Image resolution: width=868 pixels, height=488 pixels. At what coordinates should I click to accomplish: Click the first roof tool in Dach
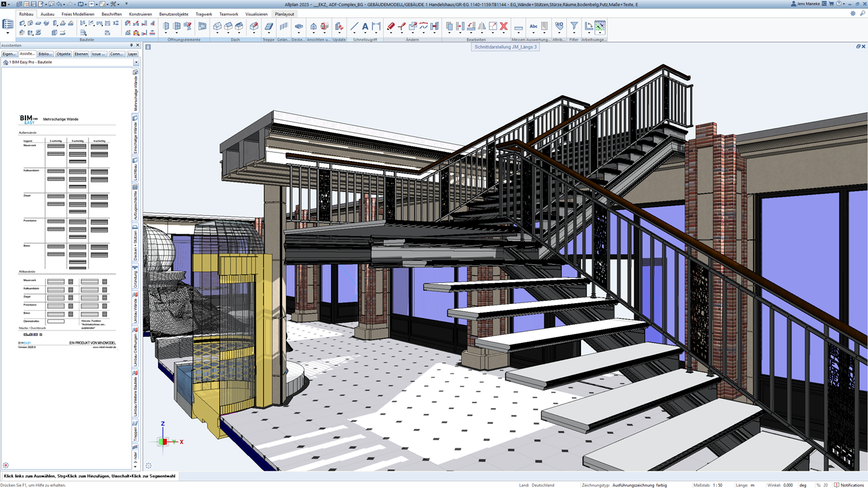pos(217,26)
